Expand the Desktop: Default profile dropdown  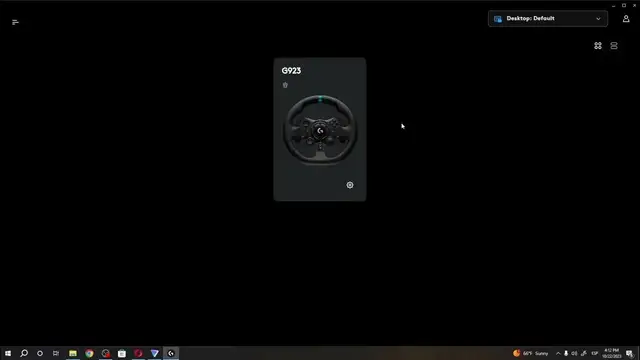pos(548,18)
